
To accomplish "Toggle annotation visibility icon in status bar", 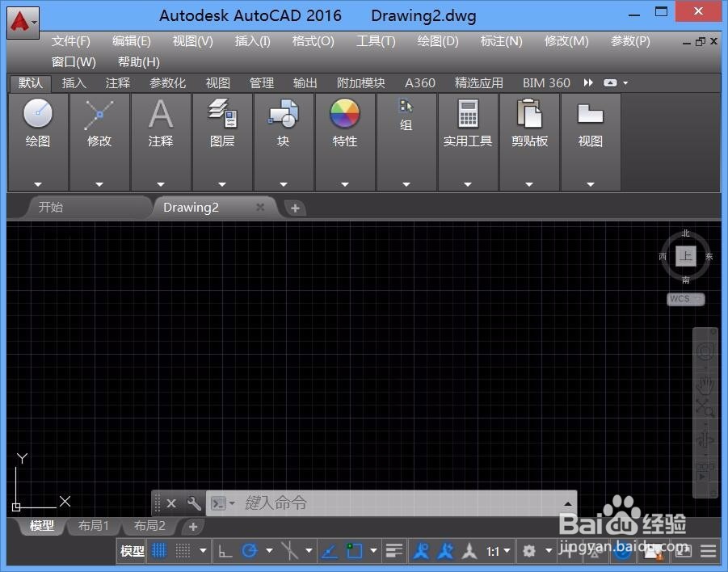I will tap(421, 551).
